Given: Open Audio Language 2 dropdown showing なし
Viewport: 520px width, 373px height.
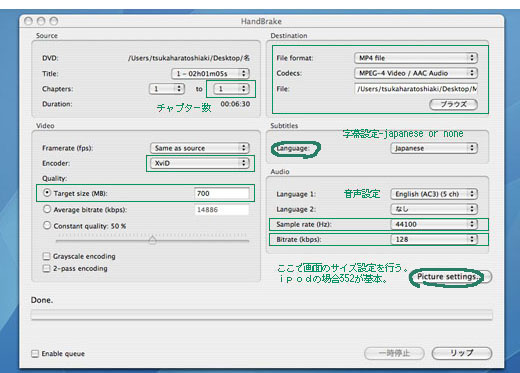Looking at the screenshot, I should (x=434, y=209).
